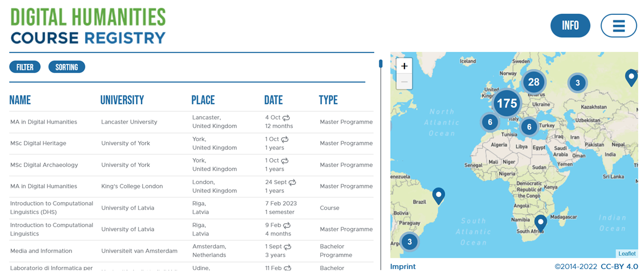Viewport: 644px width, 279px height.
Task: Sort courses by Name column header
Action: [20, 100]
